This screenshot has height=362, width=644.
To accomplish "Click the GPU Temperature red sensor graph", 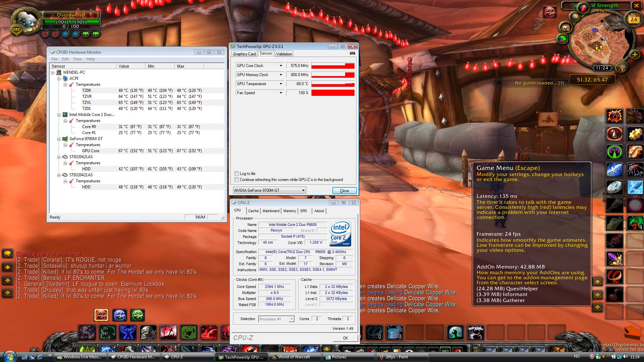I will coord(333,84).
